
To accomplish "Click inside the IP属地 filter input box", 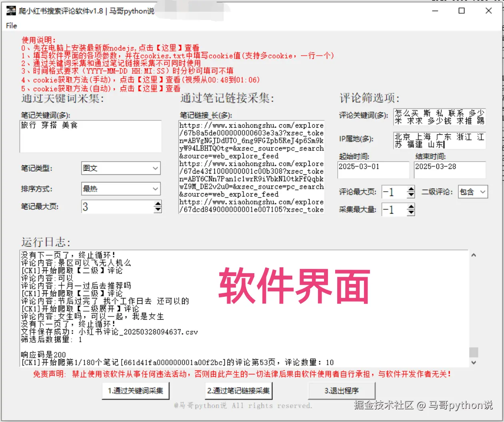I will pos(439,140).
